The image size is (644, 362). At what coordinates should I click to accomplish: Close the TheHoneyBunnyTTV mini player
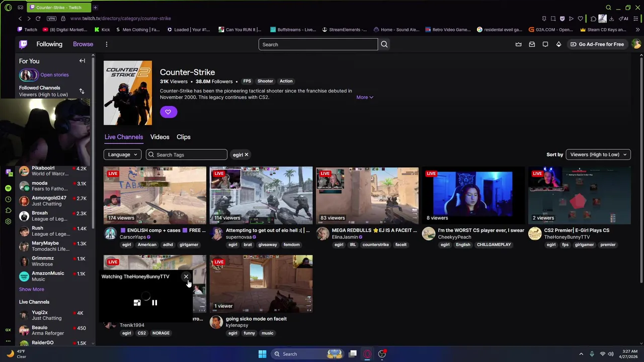186,277
